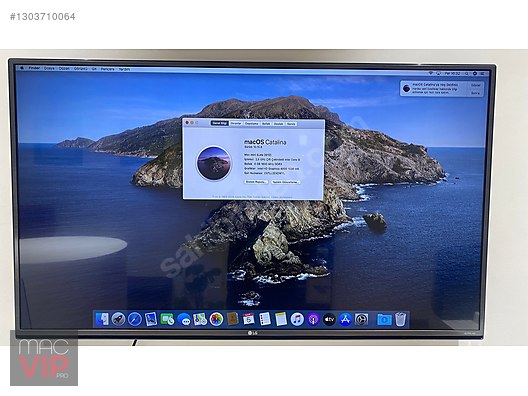
Task: Switch to the Destek tab
Action: tap(278, 124)
